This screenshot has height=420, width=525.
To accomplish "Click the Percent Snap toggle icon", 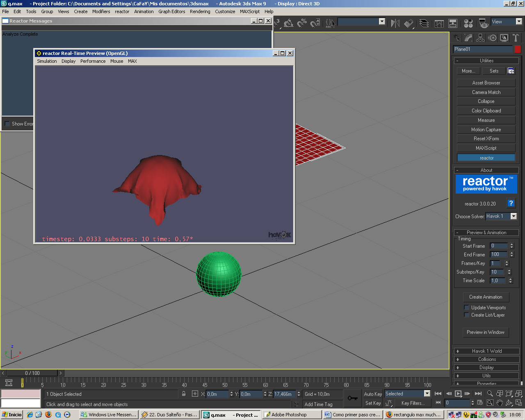I will click(302, 23).
